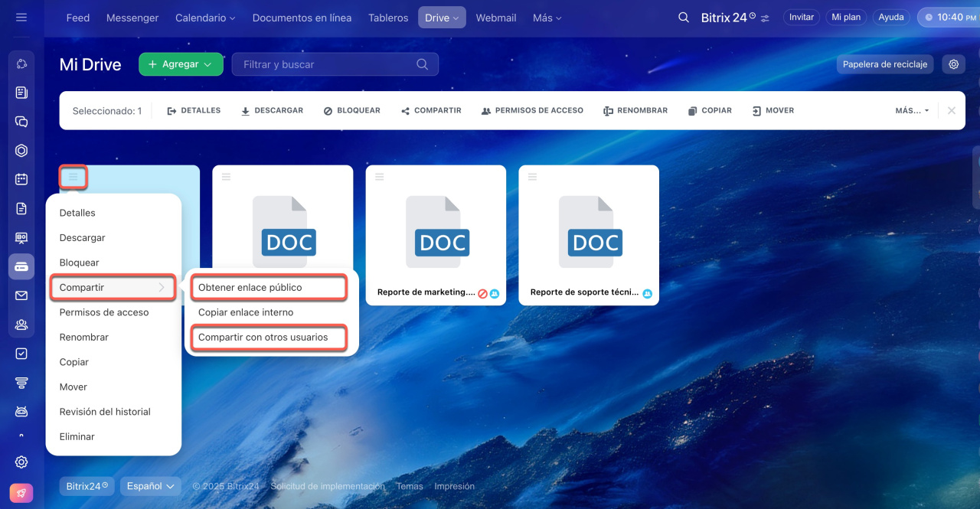
Task: Click the Tasks checkmark icon in sidebar
Action: point(21,354)
